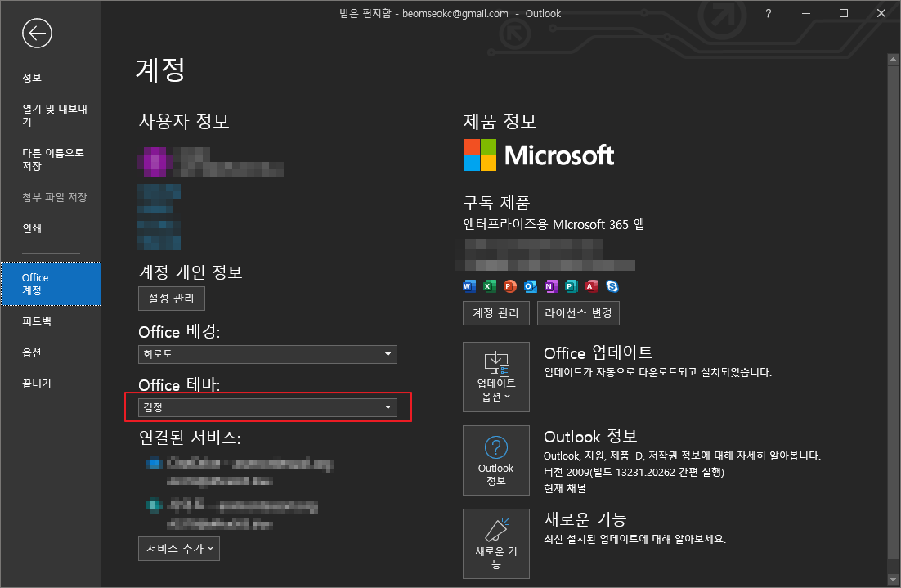This screenshot has width=901, height=588.
Task: Click the OneNote app icon
Action: pyautogui.click(x=551, y=285)
